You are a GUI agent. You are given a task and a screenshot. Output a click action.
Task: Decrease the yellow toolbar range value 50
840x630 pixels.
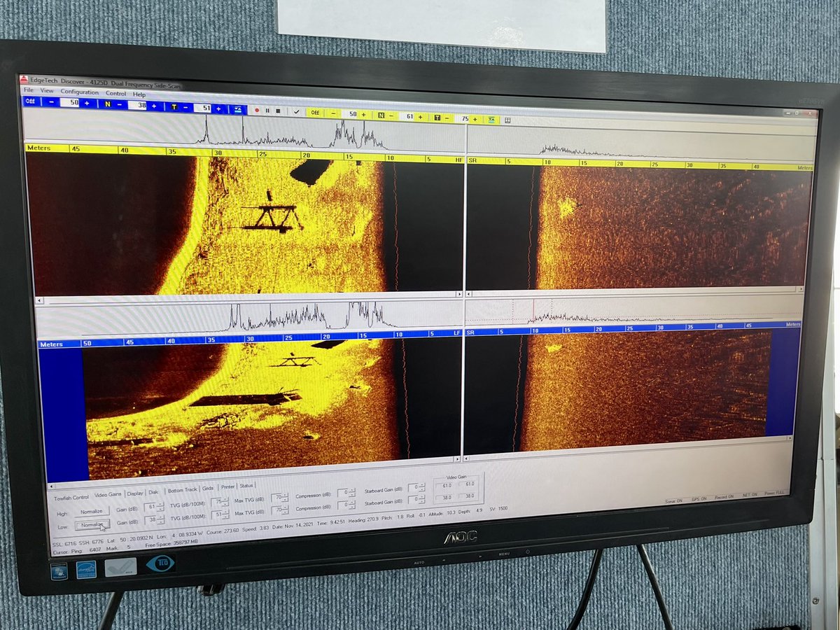[x=334, y=113]
